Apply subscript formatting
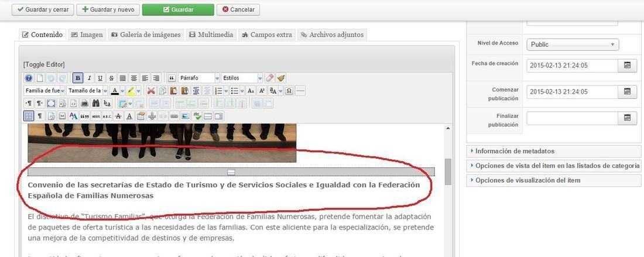 251,91
